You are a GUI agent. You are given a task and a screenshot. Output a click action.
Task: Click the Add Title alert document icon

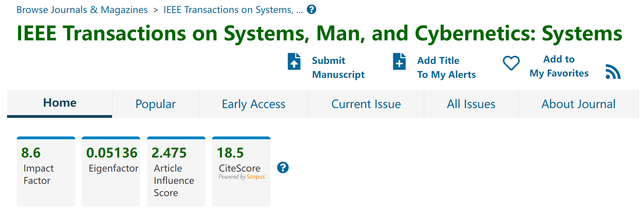tap(399, 61)
